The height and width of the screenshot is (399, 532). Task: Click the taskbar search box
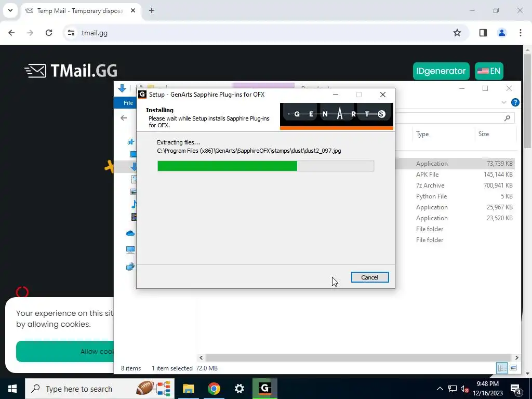(100, 389)
